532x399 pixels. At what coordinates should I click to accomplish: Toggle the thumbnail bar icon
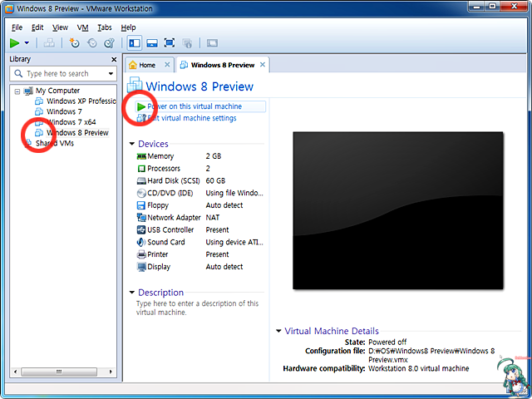click(x=152, y=43)
